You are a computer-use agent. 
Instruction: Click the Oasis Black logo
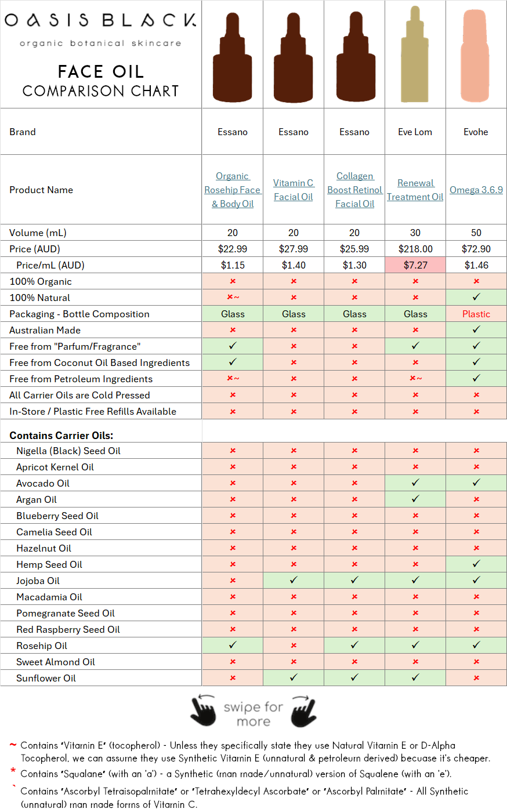click(100, 29)
